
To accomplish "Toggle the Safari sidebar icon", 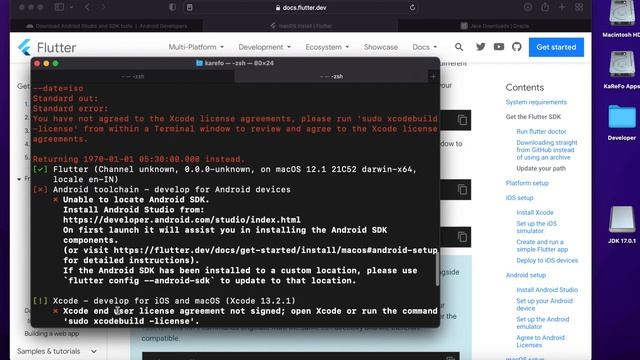I will [59, 7].
